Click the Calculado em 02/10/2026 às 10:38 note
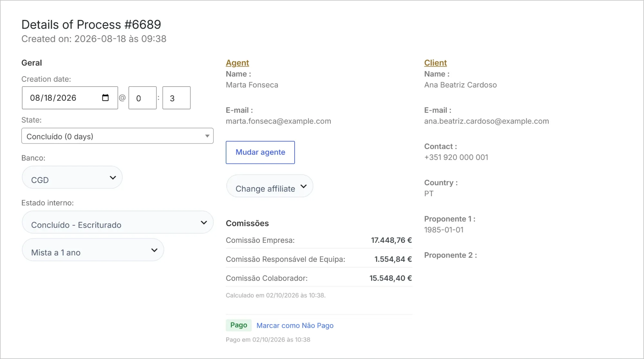Viewport: 644px width, 359px height. pos(276,295)
